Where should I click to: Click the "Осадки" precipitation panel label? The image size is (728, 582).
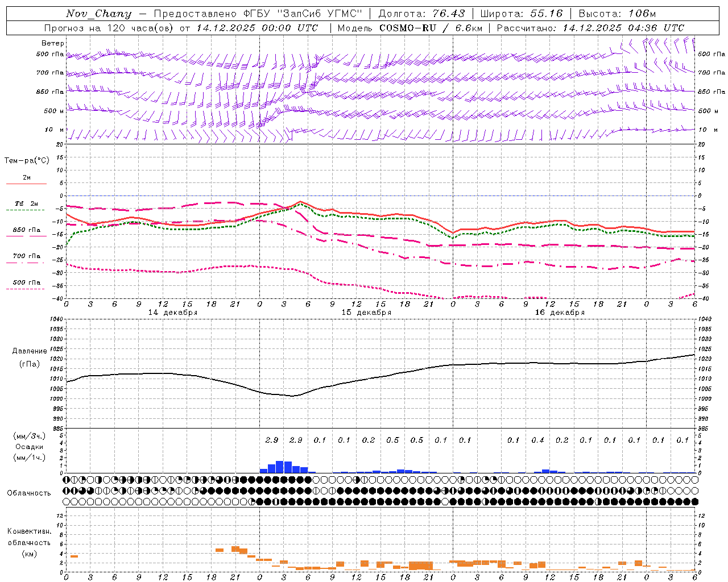[30, 447]
